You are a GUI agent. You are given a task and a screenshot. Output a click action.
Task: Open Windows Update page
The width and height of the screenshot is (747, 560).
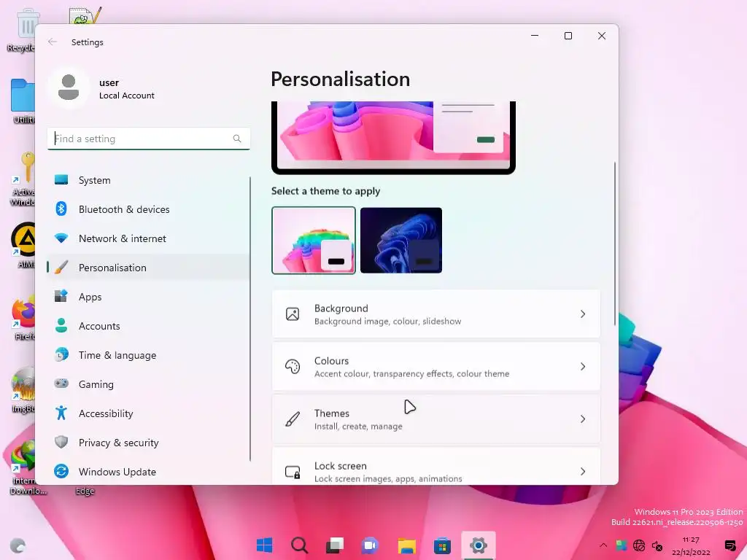tap(148, 472)
